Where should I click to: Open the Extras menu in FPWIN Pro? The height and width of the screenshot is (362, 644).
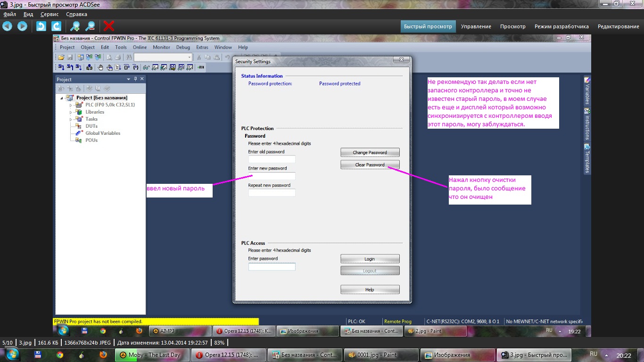202,47
